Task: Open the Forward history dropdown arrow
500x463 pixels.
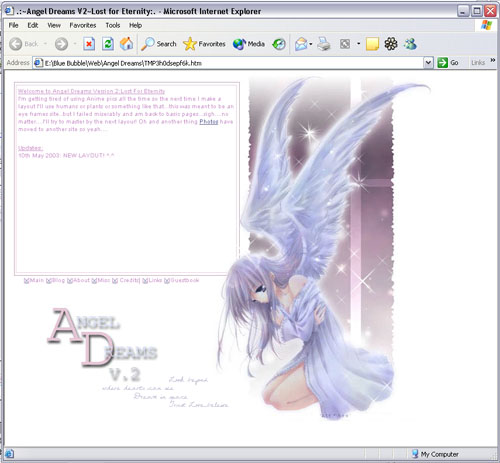Action: pos(75,44)
